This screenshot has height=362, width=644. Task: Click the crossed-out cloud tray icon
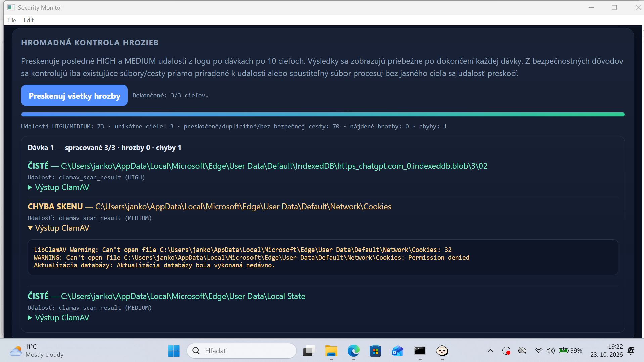pyautogui.click(x=522, y=351)
